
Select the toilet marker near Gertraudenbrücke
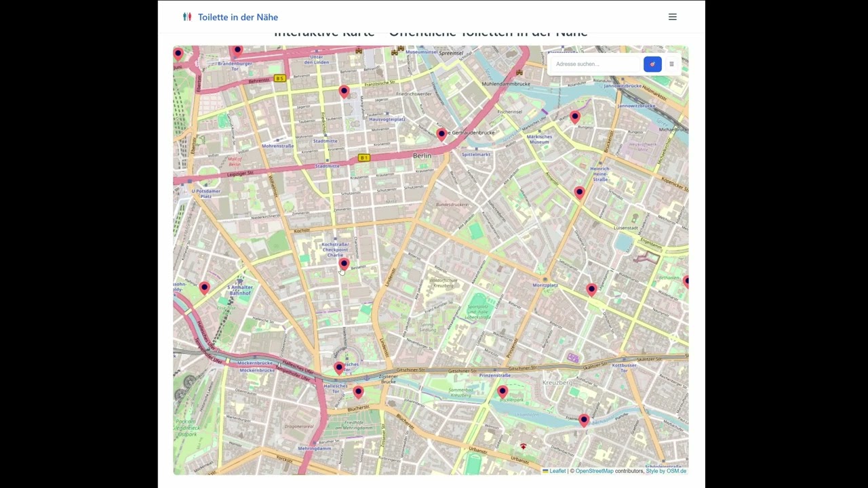point(441,134)
